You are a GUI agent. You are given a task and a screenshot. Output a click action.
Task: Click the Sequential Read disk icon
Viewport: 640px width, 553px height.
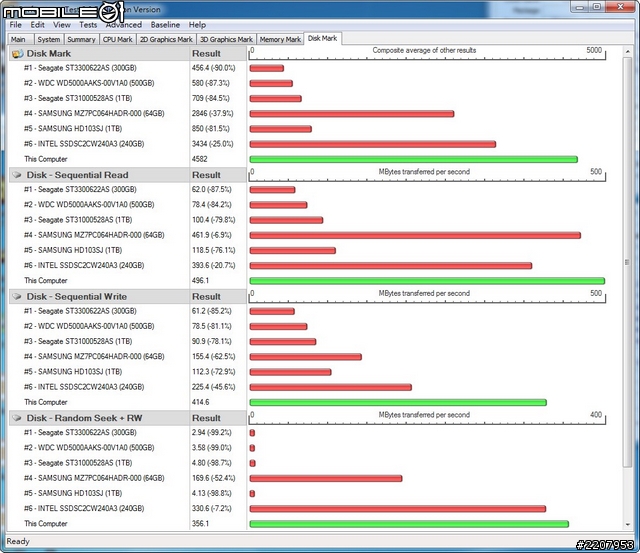(17, 175)
